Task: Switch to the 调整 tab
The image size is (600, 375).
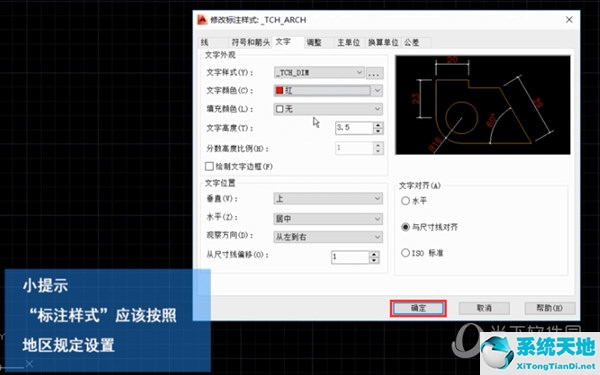Action: tap(318, 42)
